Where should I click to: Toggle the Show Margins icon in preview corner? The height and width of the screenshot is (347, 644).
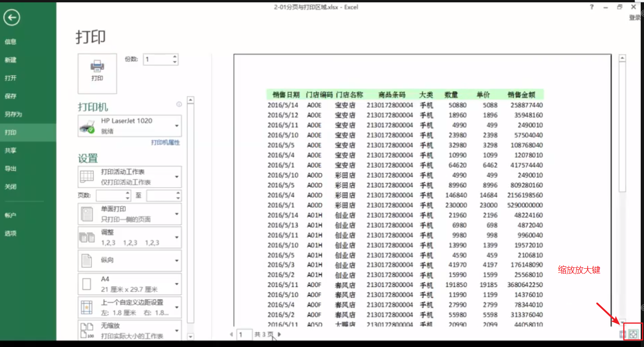tap(623, 334)
